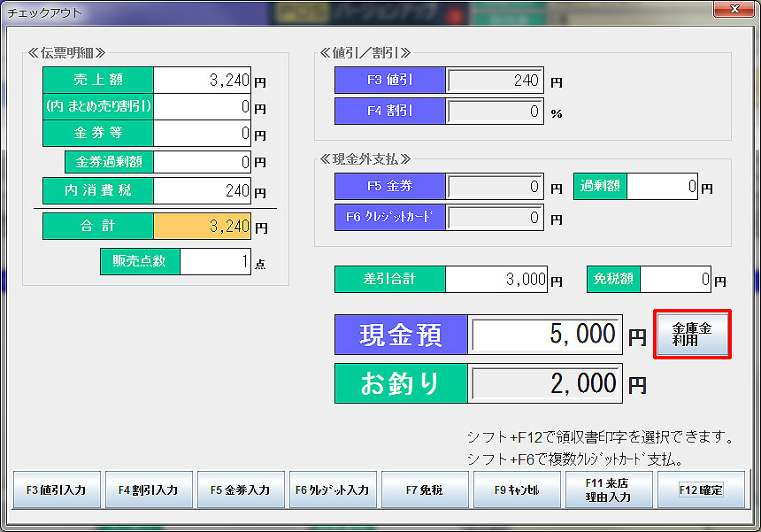761x532 pixels.
Task: Cancel checkout with F9 キャンセル
Action: point(517,490)
